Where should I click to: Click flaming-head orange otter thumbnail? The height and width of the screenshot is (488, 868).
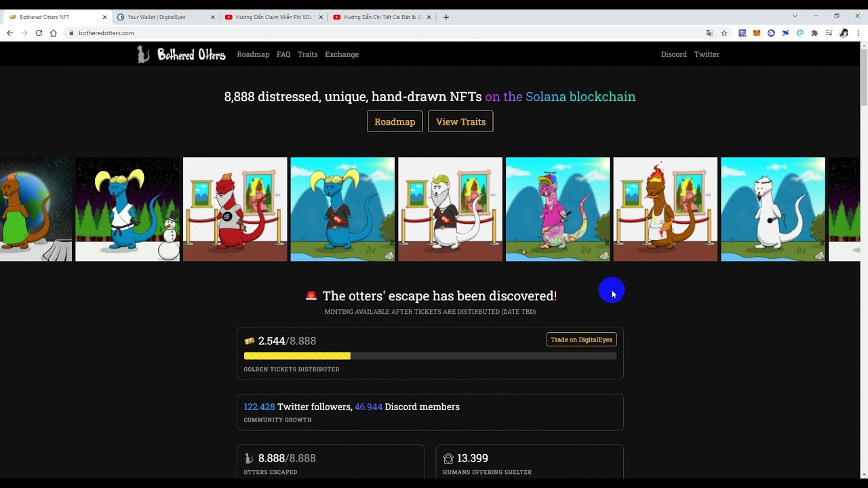pos(665,209)
